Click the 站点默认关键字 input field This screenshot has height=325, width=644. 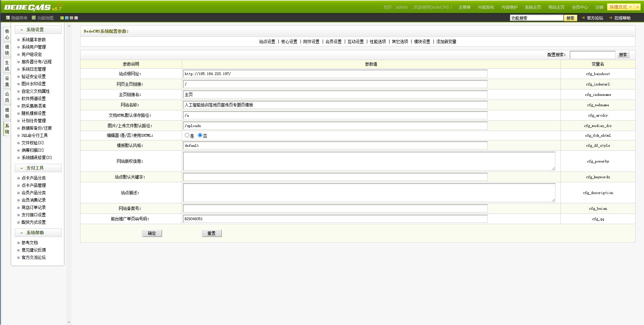tap(335, 177)
